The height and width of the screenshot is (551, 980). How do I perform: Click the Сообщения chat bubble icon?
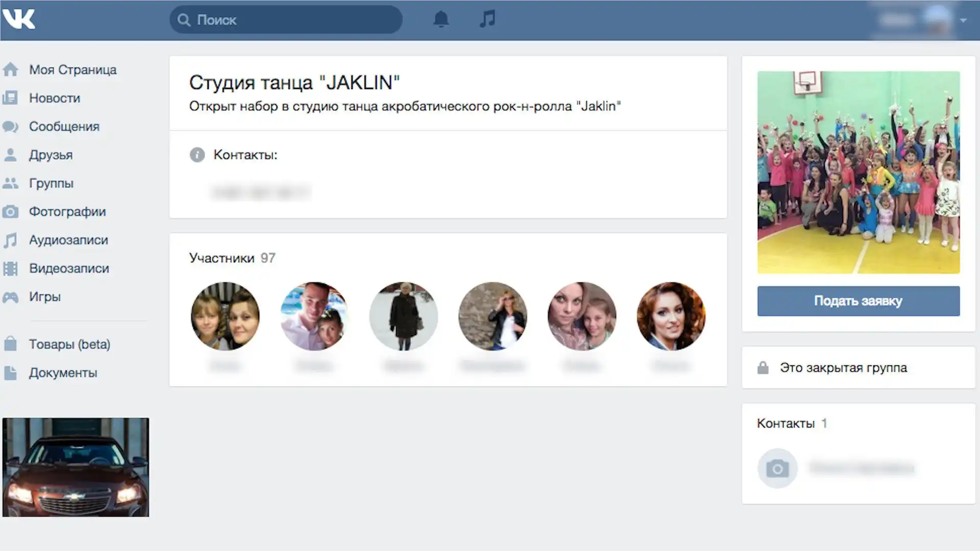coord(10,127)
